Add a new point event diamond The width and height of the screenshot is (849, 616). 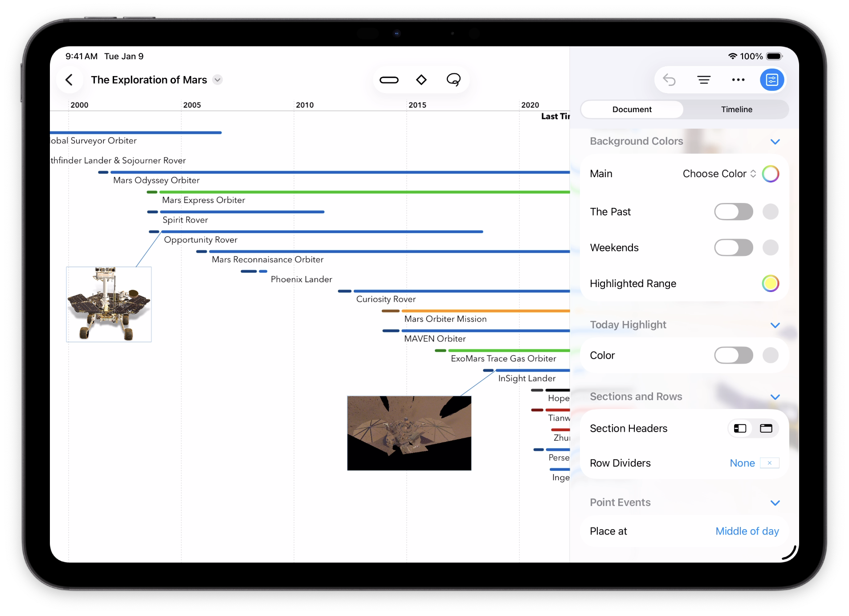(x=421, y=80)
